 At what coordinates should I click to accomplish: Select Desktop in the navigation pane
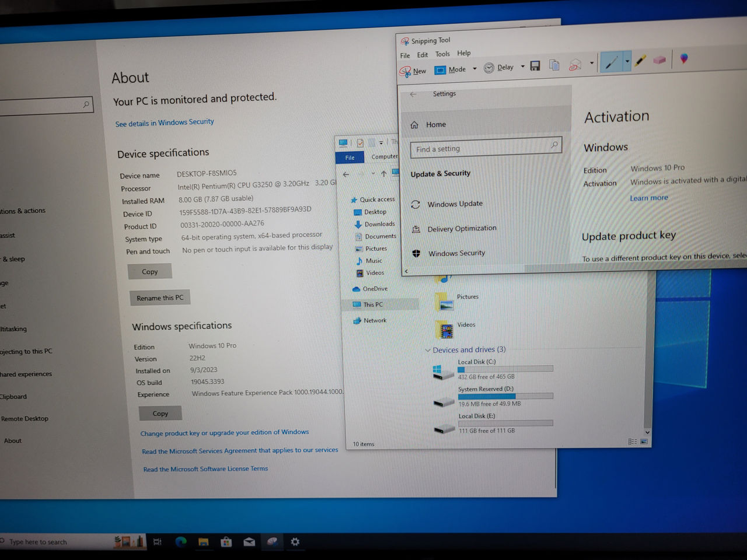370,212
